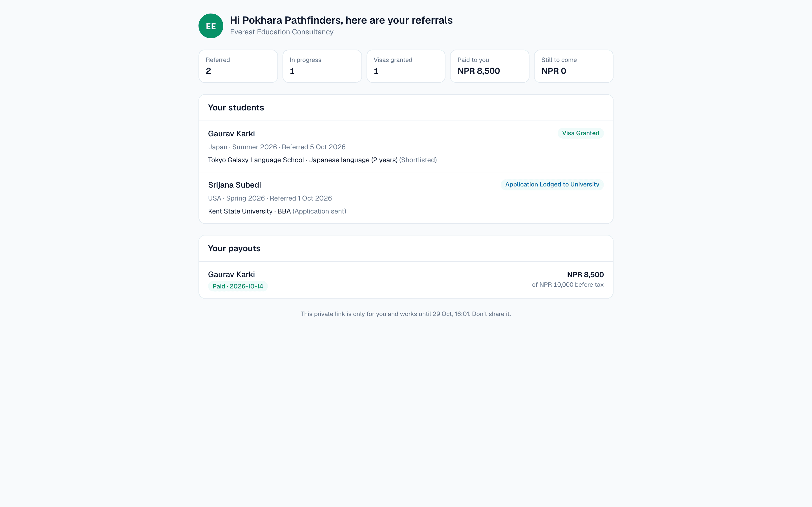Viewport: 812px width, 507px height.
Task: Open Gaurav Karki student entry
Action: pos(406,146)
